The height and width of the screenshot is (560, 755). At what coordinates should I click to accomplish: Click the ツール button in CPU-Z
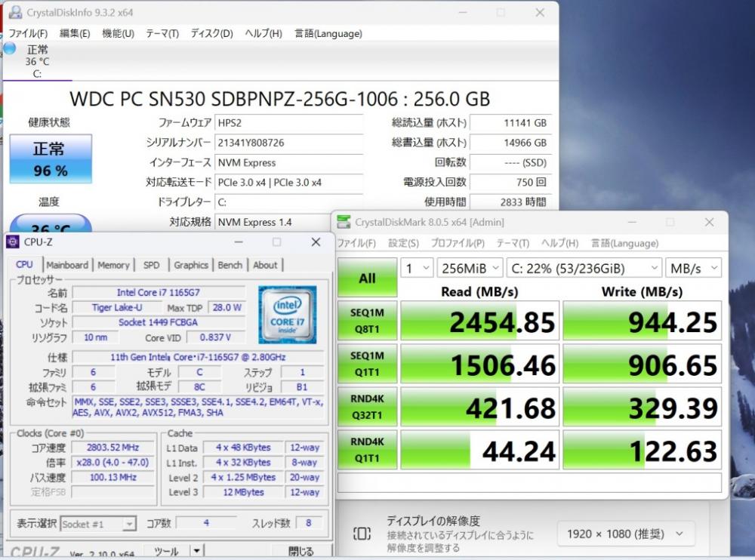click(167, 550)
